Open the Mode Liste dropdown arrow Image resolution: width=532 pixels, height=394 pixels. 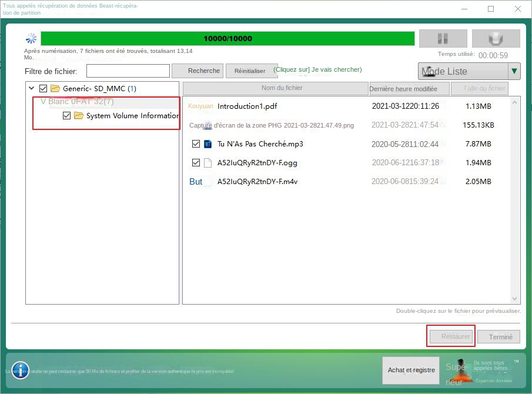pos(514,71)
